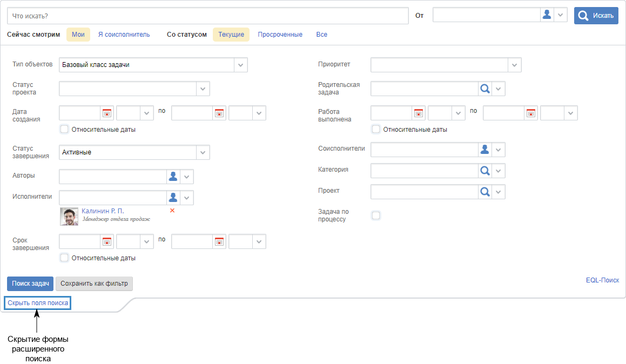Image resolution: width=626 pixels, height=364 pixels.
Task: Open the Приоритет dropdown list
Action: point(515,65)
